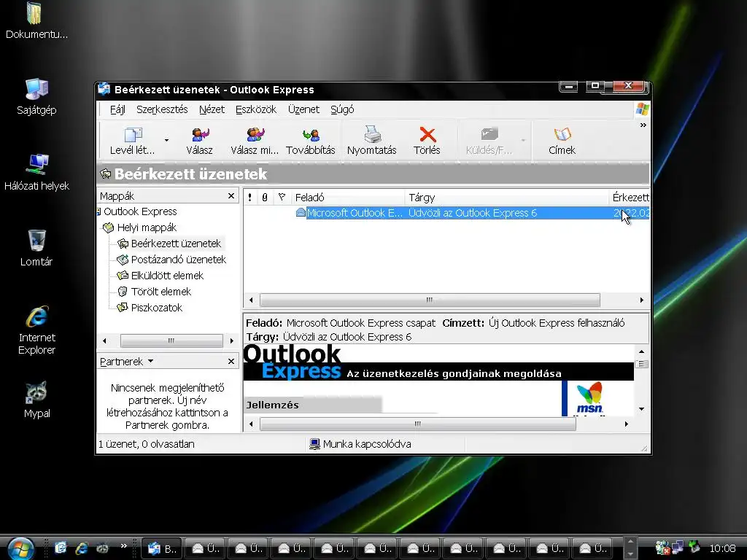Click the Küldés/F... send/receive toolbar button
The width and height of the screenshot is (747, 560).
(x=489, y=141)
